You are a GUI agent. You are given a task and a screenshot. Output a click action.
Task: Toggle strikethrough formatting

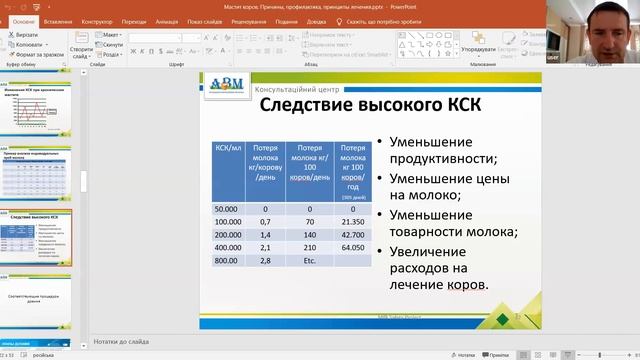tap(170, 51)
